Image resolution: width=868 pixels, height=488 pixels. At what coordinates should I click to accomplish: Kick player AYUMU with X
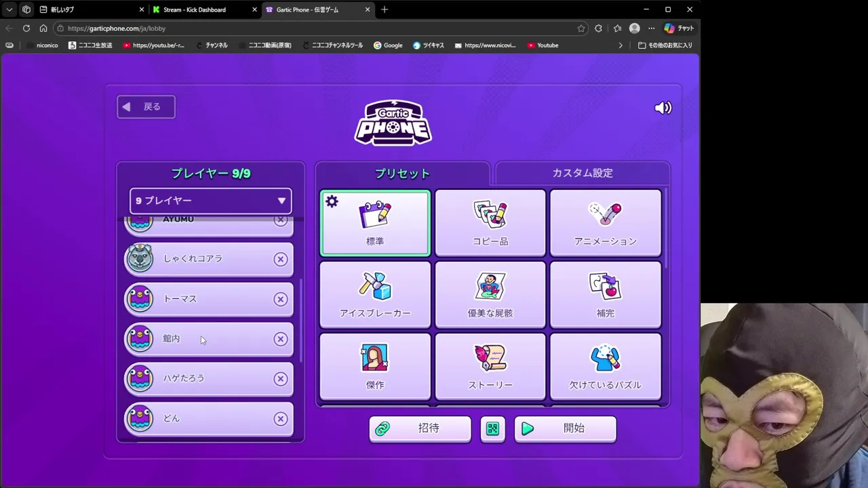click(280, 220)
